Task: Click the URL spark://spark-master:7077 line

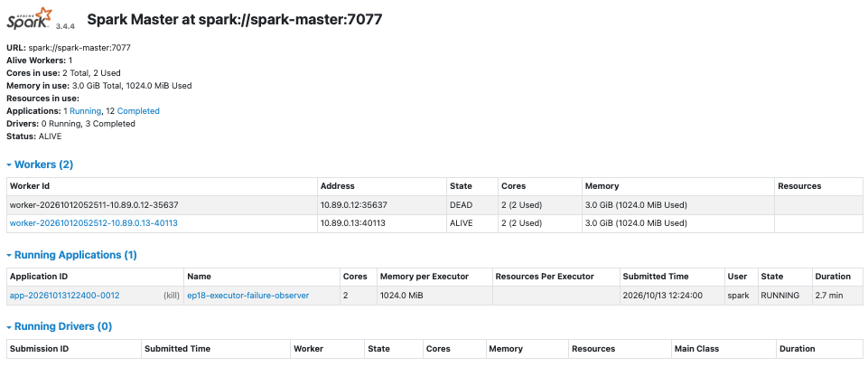Action: coord(69,48)
